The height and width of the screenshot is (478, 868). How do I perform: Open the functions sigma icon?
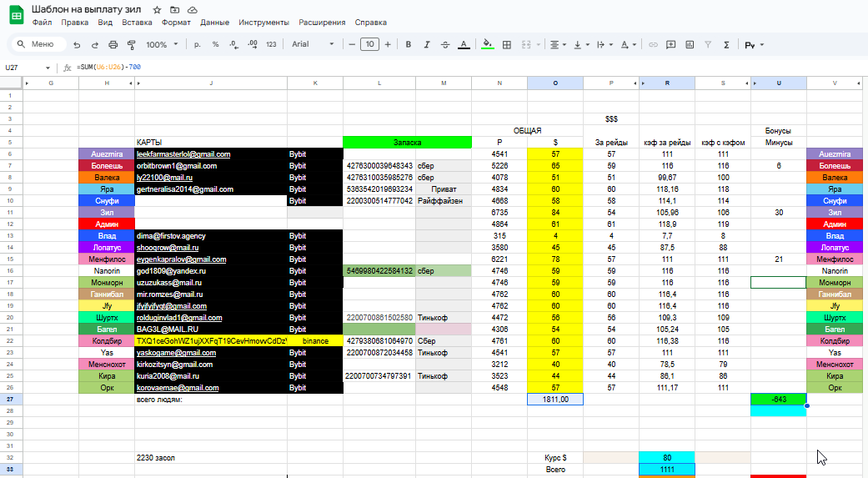[x=726, y=44]
